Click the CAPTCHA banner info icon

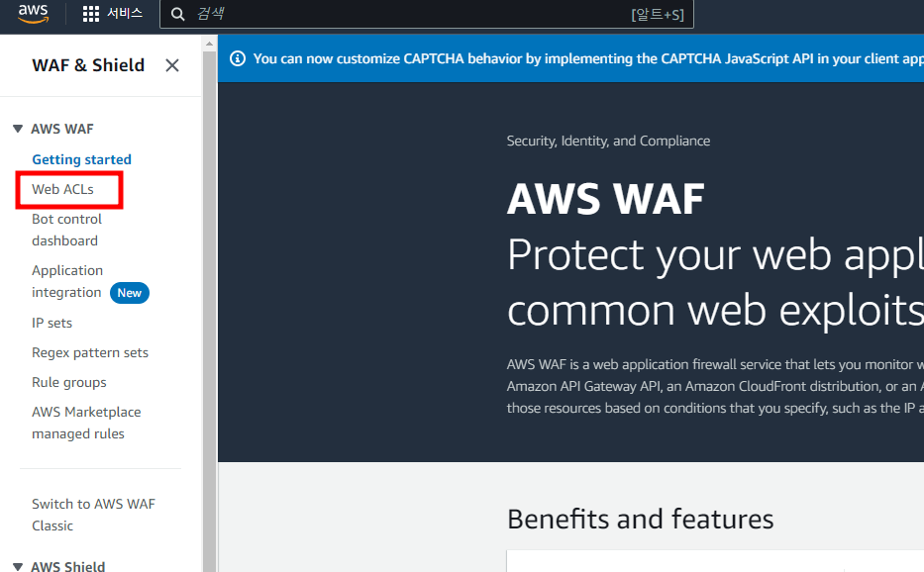coord(238,58)
